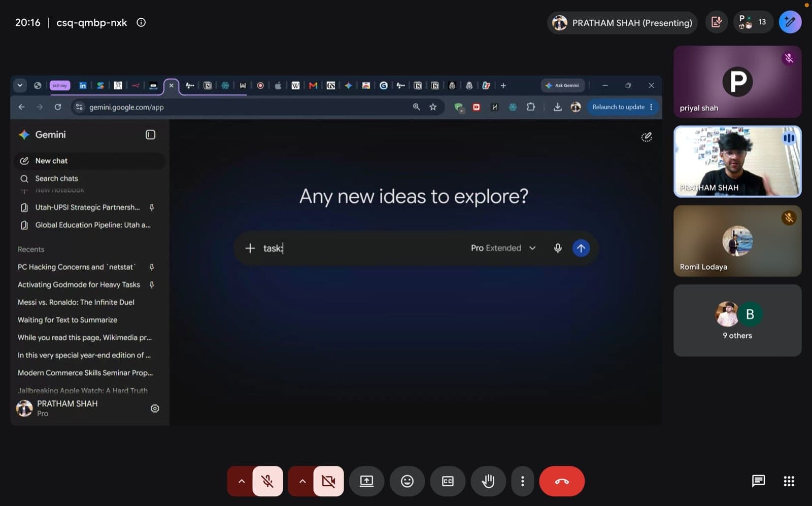Reload the Gemini page
This screenshot has height=506, width=812.
(x=58, y=107)
